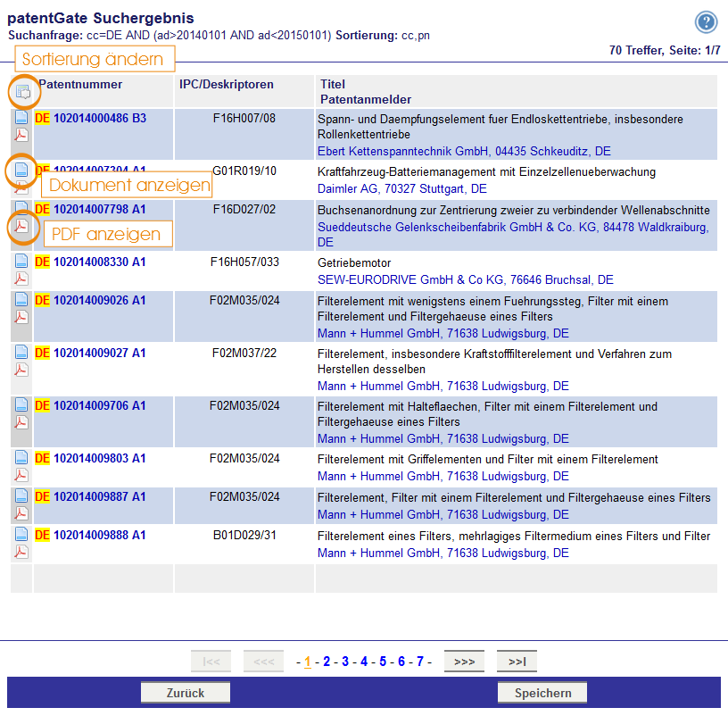Open patent number link DE 102014009706 A1
The width and height of the screenshot is (728, 716).
pos(90,405)
